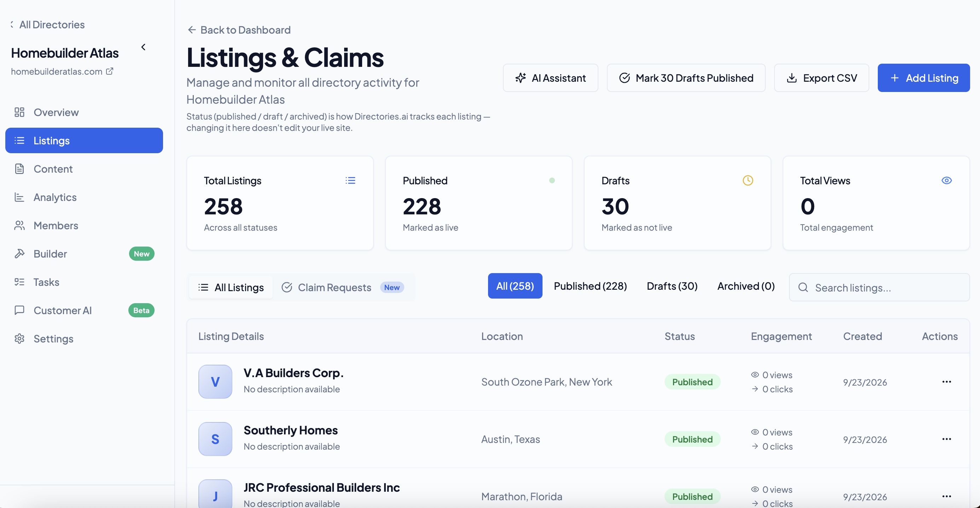Viewport: 980px width, 508px height.
Task: Open actions menu for V.A Builders Corp.
Action: [946, 382]
